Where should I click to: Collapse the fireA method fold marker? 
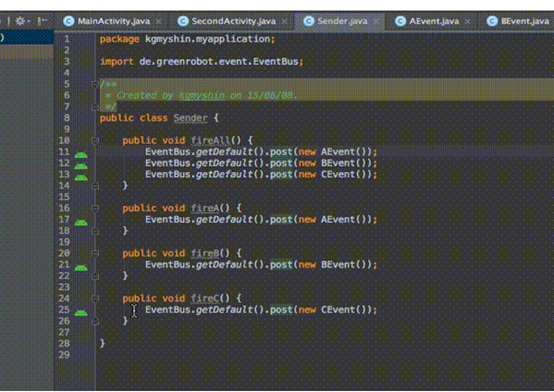point(95,209)
